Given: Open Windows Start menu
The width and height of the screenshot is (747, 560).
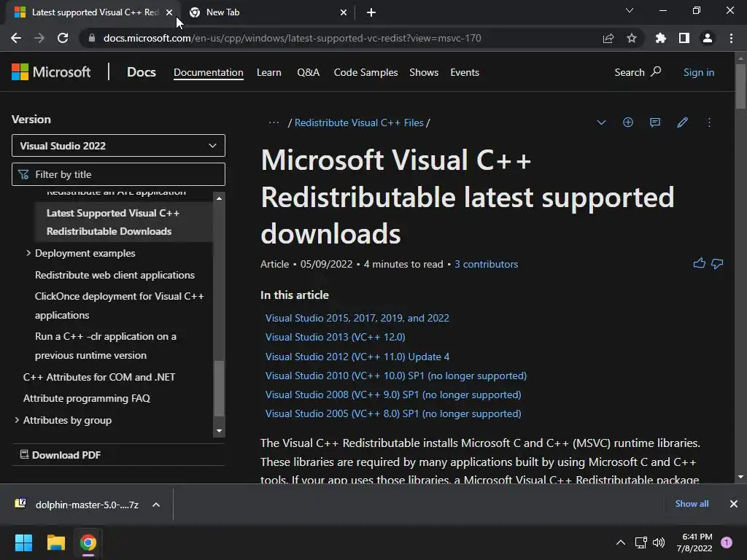Looking at the screenshot, I should click(x=23, y=542).
